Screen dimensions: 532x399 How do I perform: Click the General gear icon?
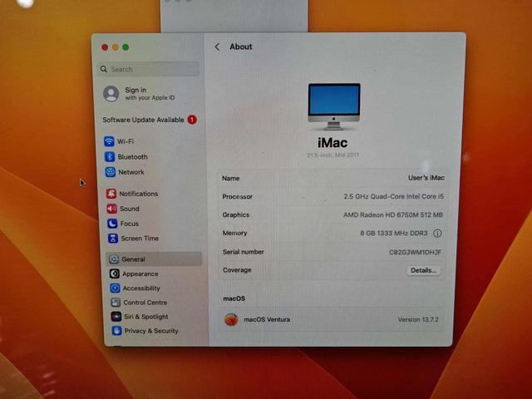pyautogui.click(x=114, y=259)
